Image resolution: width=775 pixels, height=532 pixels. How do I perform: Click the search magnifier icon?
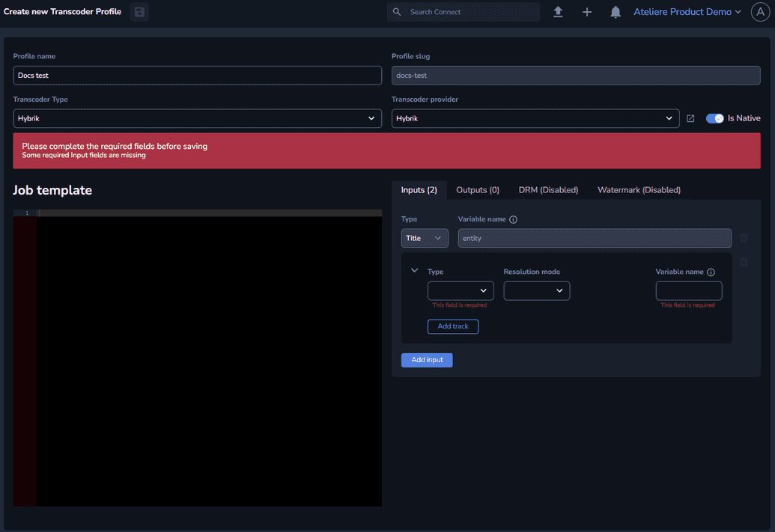pyautogui.click(x=397, y=12)
